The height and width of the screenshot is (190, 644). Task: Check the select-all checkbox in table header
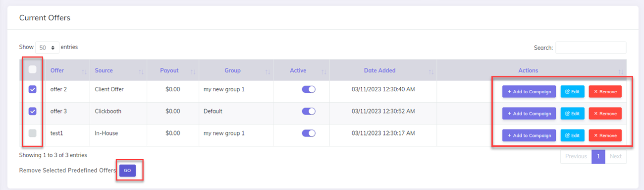click(33, 69)
